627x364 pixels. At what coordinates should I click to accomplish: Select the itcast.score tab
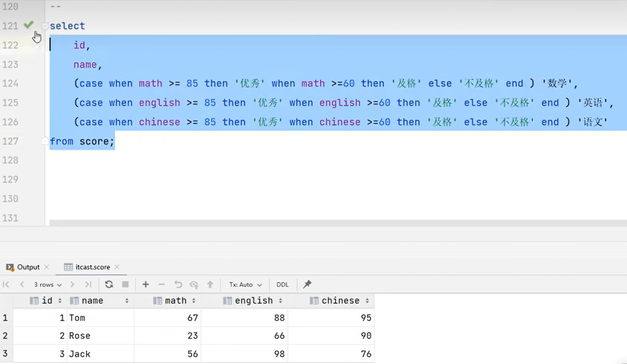click(92, 267)
